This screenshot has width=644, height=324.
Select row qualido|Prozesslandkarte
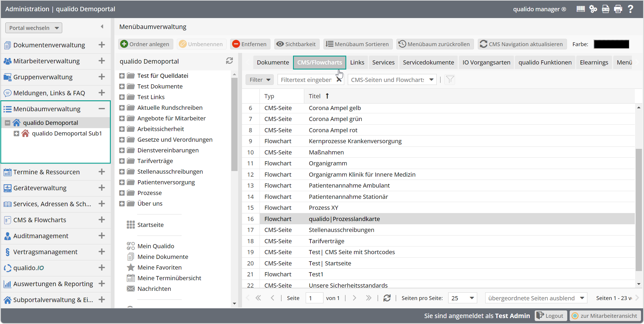[438, 219]
